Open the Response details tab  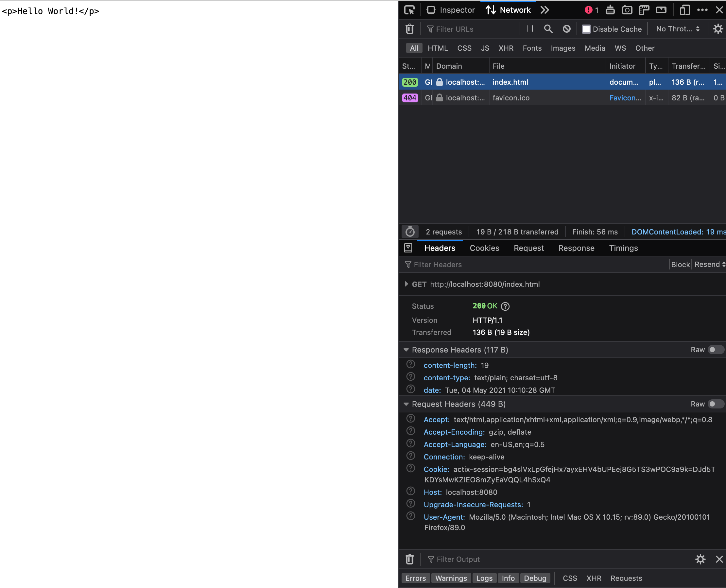tap(576, 248)
